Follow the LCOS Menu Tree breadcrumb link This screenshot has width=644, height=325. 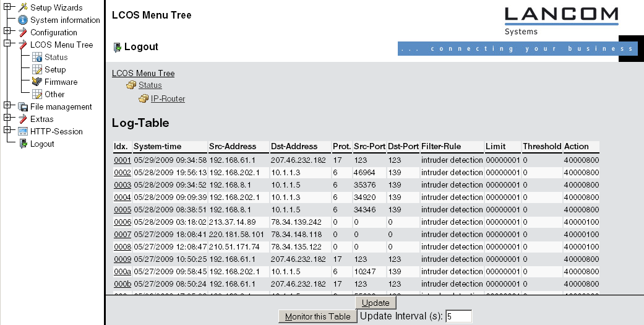(x=143, y=73)
